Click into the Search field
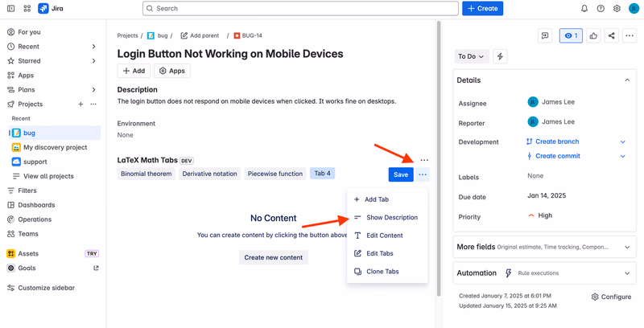644x328 pixels. pos(300,8)
